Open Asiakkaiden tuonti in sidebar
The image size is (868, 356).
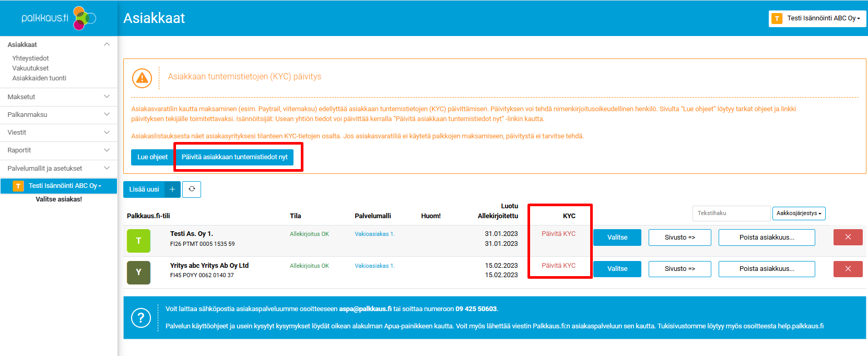tap(39, 78)
